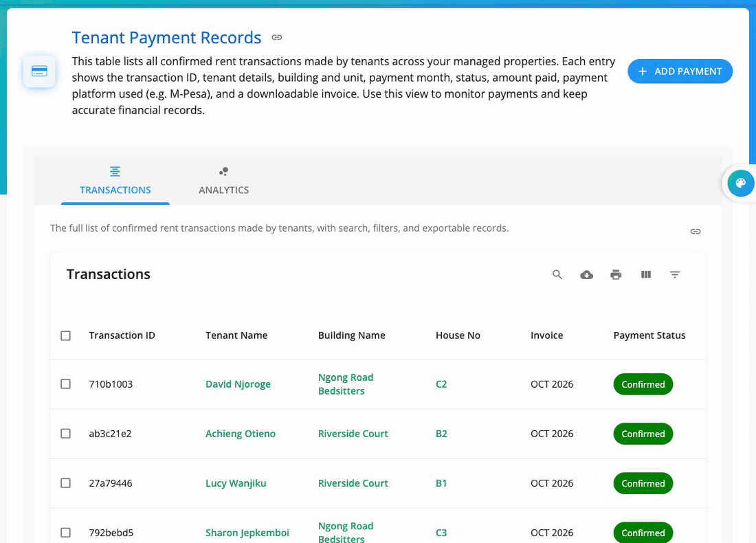The height and width of the screenshot is (543, 756).
Task: Click the Transactions table heading
Action: (x=109, y=274)
